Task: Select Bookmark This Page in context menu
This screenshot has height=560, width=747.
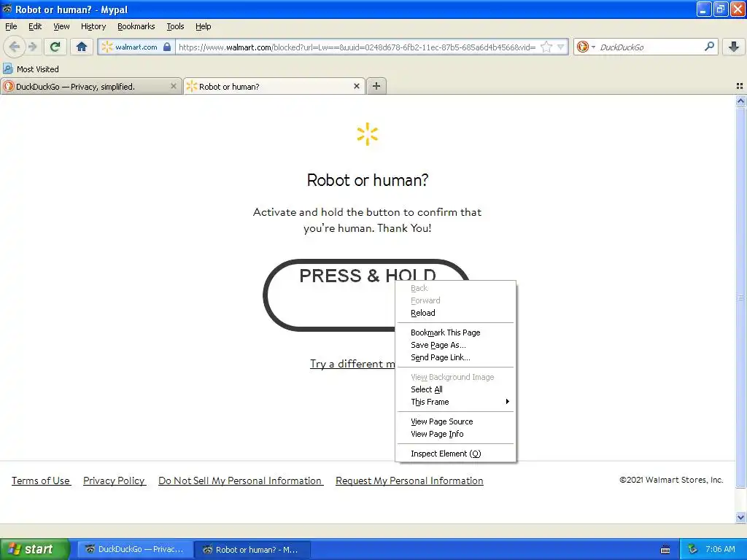Action: point(456,332)
